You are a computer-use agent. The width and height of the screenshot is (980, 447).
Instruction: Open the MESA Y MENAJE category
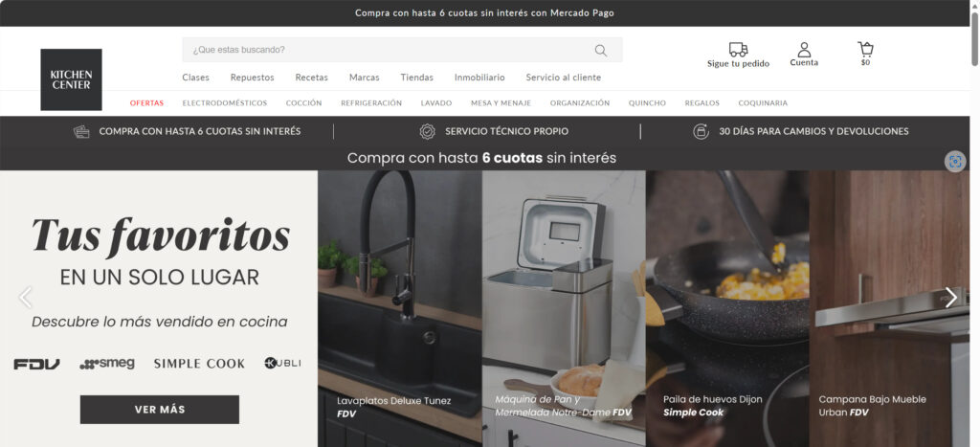tap(501, 103)
